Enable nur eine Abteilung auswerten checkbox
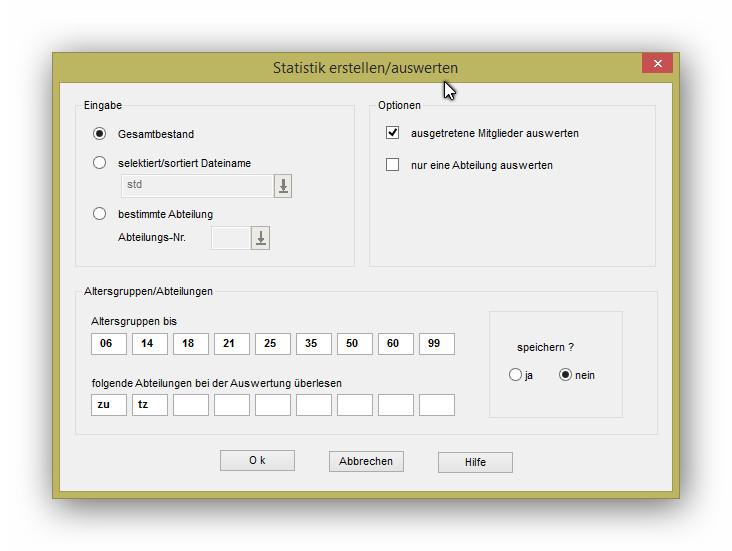Screen dimensions: 732x551 [393, 165]
